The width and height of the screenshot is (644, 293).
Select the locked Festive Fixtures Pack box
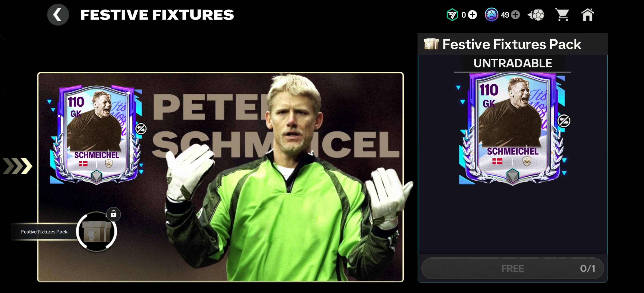coord(97,232)
